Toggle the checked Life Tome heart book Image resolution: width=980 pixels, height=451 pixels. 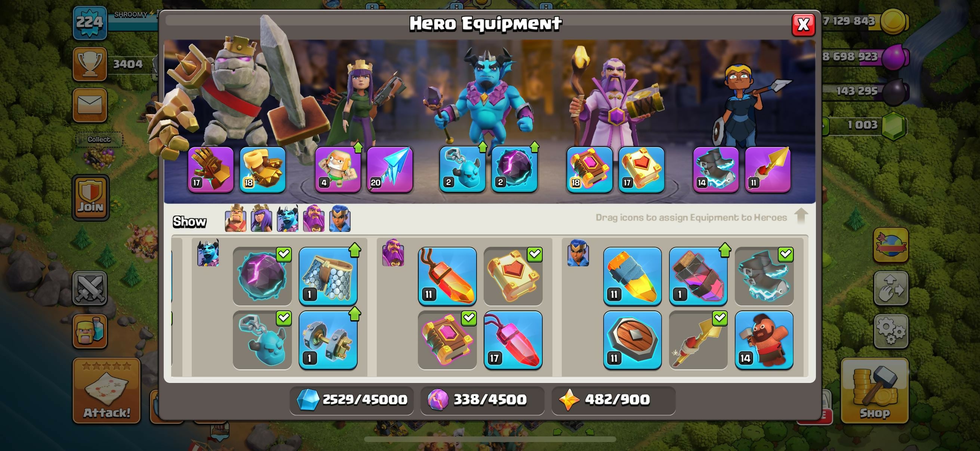pyautogui.click(x=513, y=276)
